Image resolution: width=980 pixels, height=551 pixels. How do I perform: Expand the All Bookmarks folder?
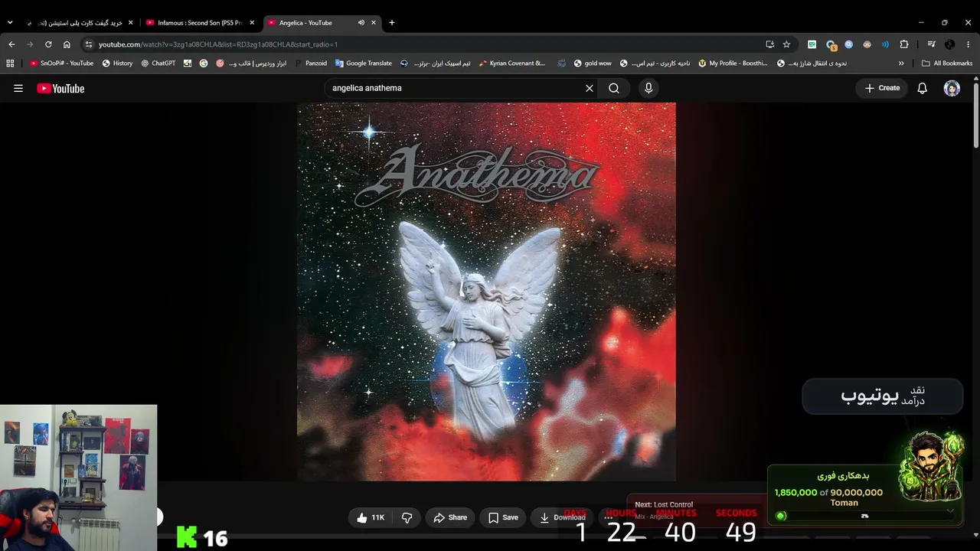[x=947, y=64]
